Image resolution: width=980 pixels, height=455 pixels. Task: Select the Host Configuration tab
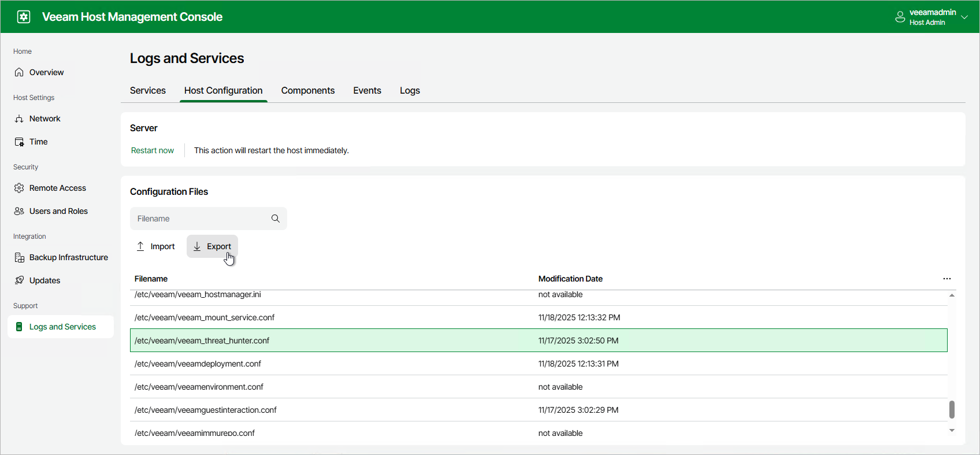[224, 91]
